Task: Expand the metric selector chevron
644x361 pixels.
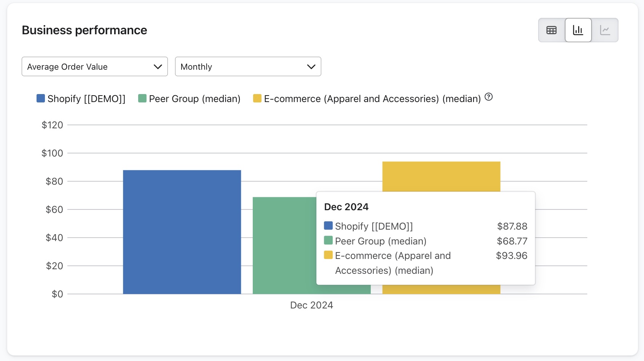Action: click(158, 66)
